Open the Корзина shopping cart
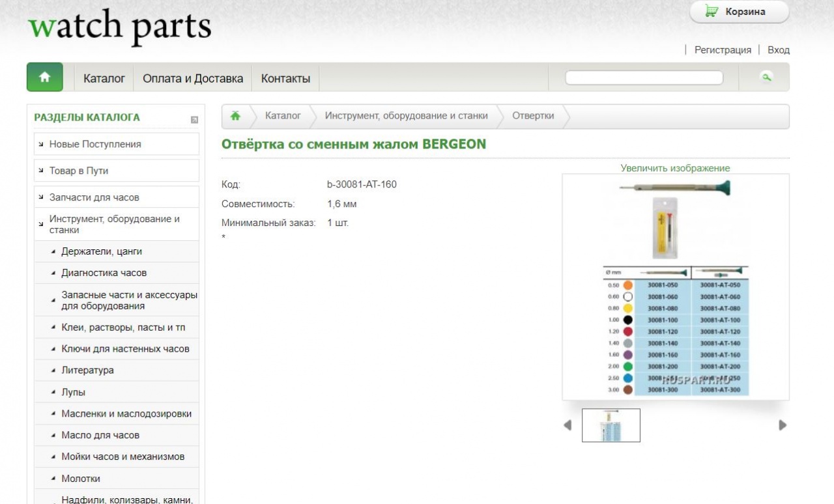This screenshot has width=834, height=504. pyautogui.click(x=740, y=12)
